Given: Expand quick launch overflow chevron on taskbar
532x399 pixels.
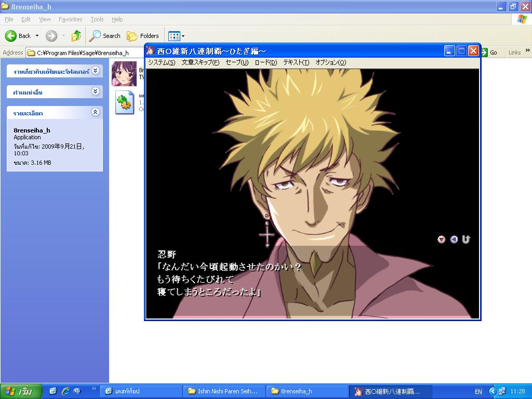Looking at the screenshot, I should [94, 389].
